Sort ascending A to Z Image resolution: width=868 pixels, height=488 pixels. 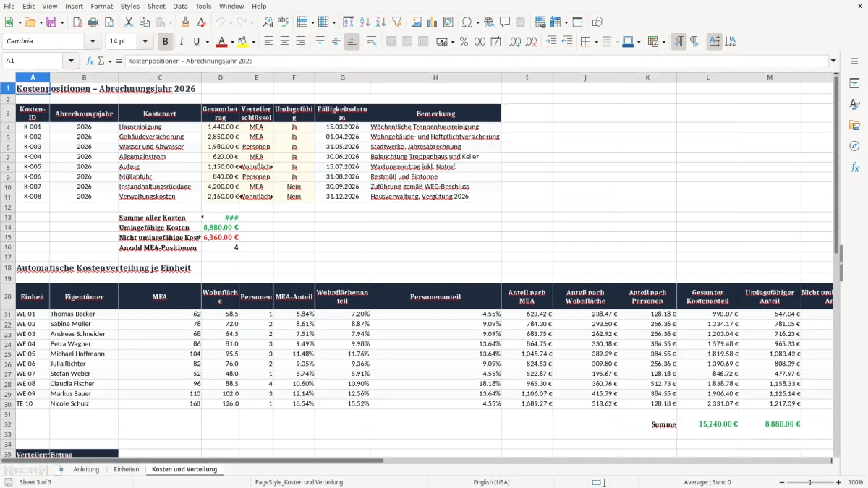[x=365, y=22]
